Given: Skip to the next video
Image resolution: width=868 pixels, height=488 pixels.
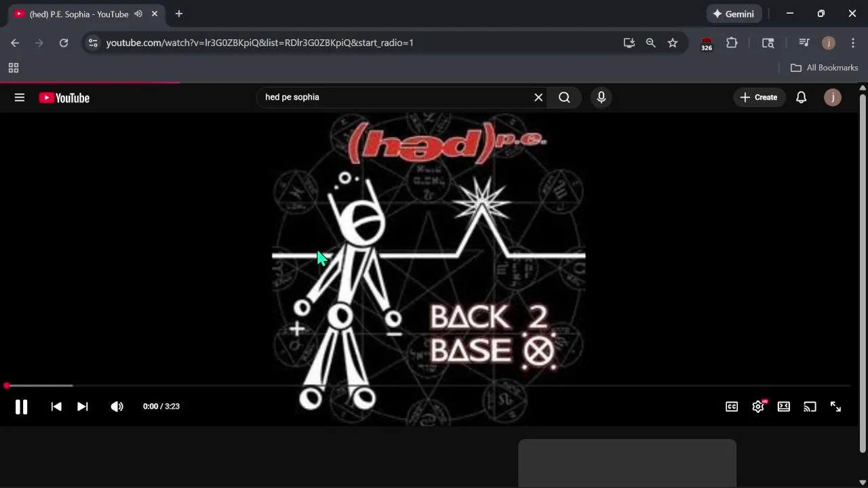Looking at the screenshot, I should click(x=82, y=407).
